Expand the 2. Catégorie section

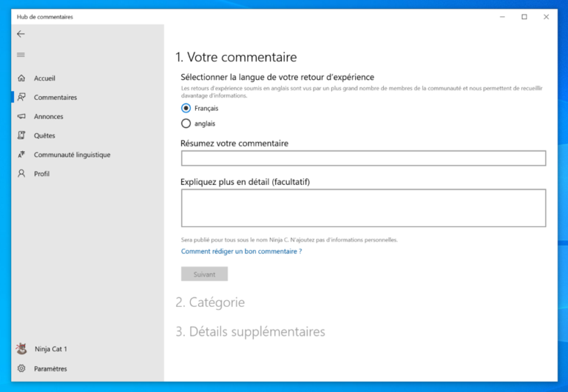[210, 303]
